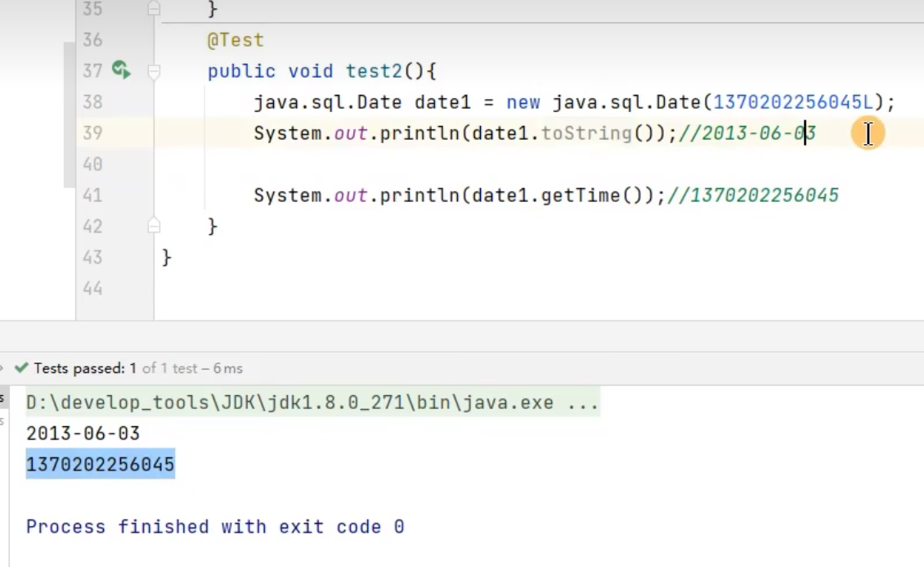
Task: Click the 1370202256045L literal on line 38
Action: [x=794, y=102]
